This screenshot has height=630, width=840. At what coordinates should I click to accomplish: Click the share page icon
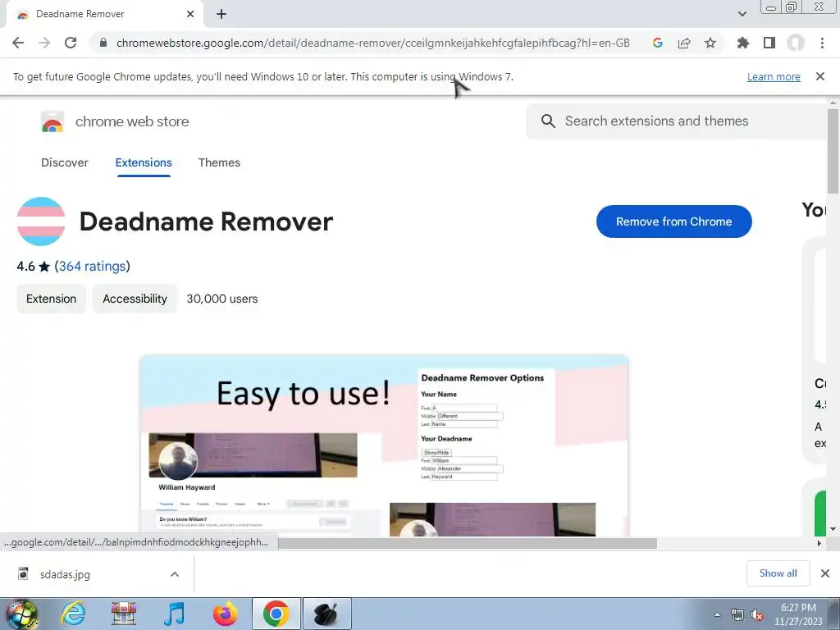coord(684,43)
